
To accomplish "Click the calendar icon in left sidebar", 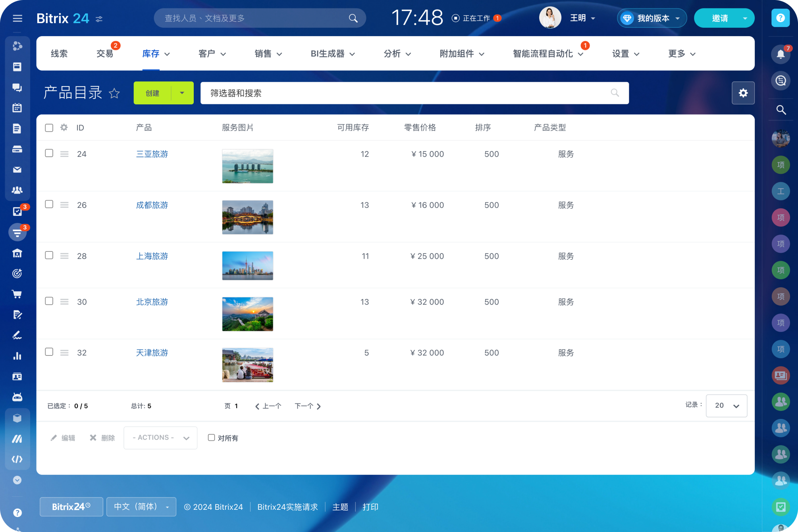I will 17,108.
